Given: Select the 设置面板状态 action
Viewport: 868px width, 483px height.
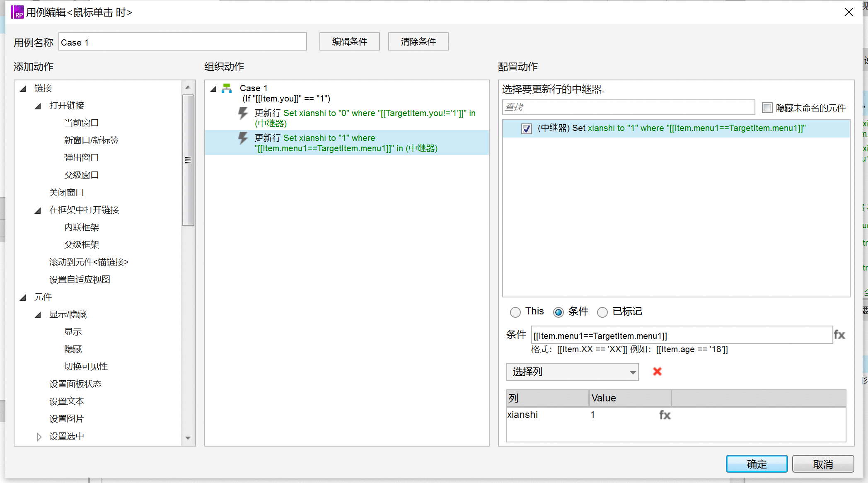Looking at the screenshot, I should click(75, 384).
